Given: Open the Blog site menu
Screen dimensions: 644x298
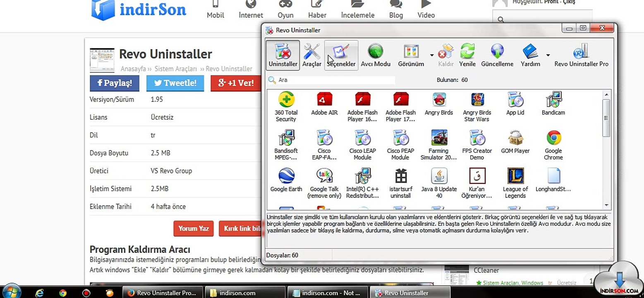Looking at the screenshot, I should pos(396,10).
